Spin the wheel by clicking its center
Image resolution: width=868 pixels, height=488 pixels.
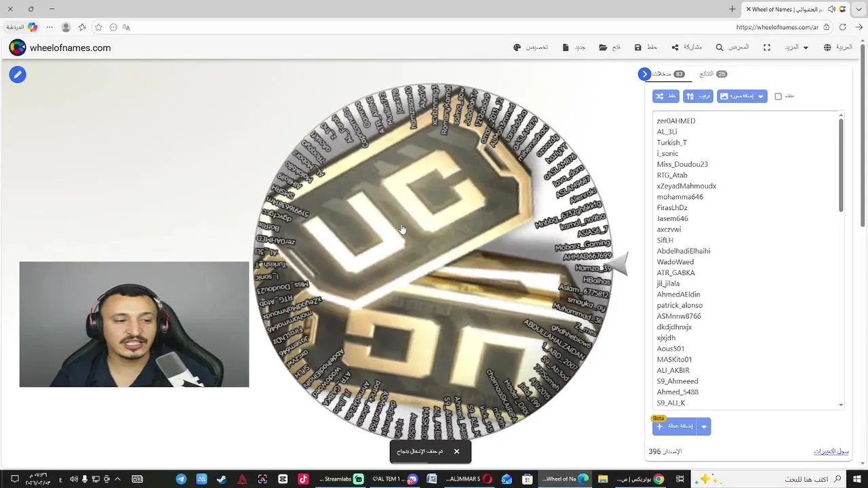point(433,262)
